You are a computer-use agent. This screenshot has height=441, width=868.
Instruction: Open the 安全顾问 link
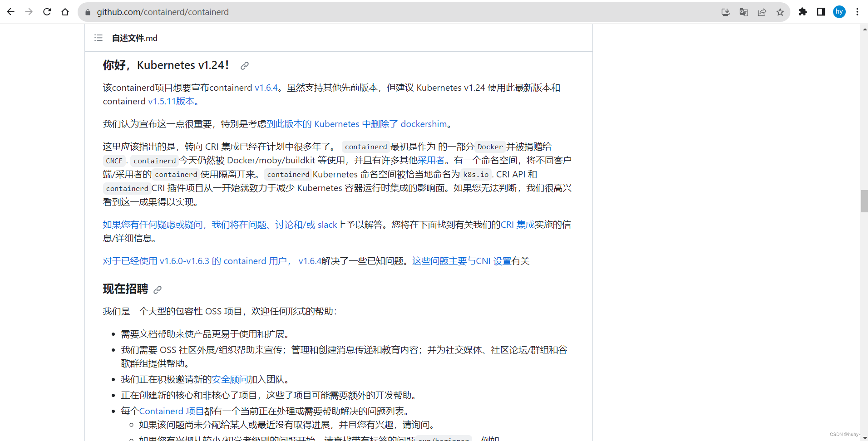coord(230,379)
